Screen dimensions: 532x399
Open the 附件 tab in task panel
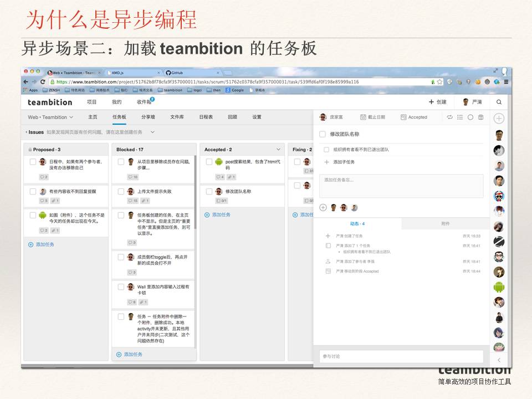coord(445,224)
